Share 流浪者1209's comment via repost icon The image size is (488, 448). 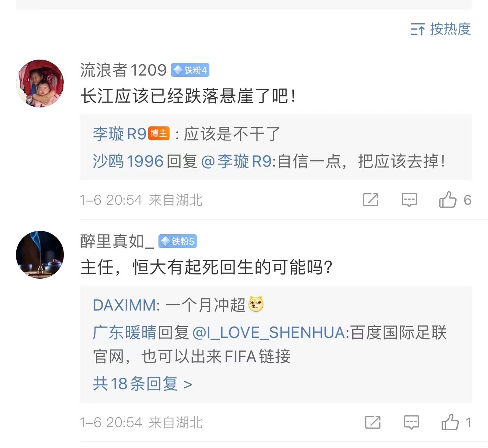371,200
